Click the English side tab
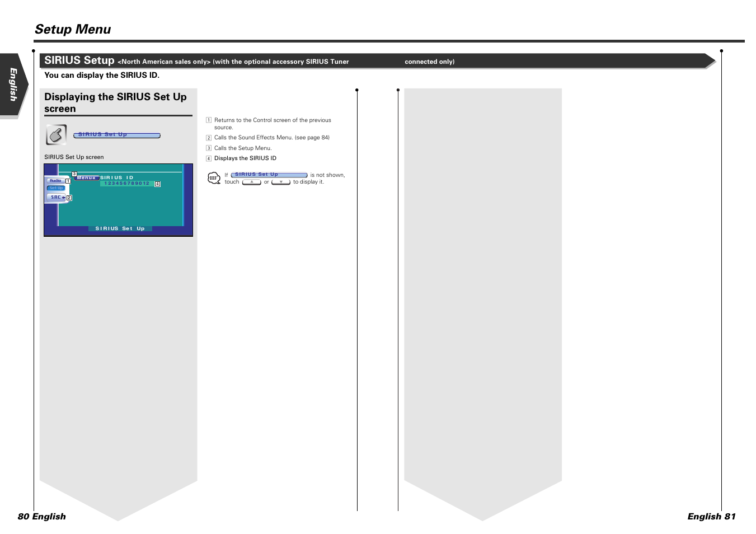 pos(13,85)
